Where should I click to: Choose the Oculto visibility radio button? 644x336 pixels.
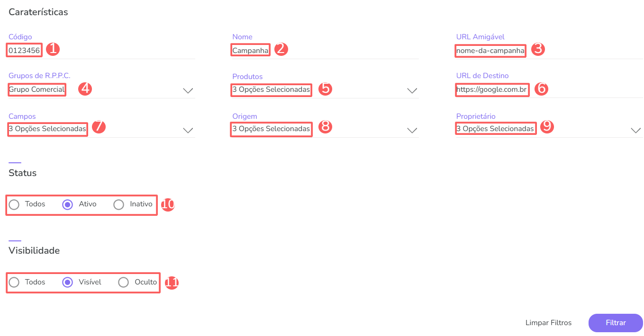(x=123, y=283)
